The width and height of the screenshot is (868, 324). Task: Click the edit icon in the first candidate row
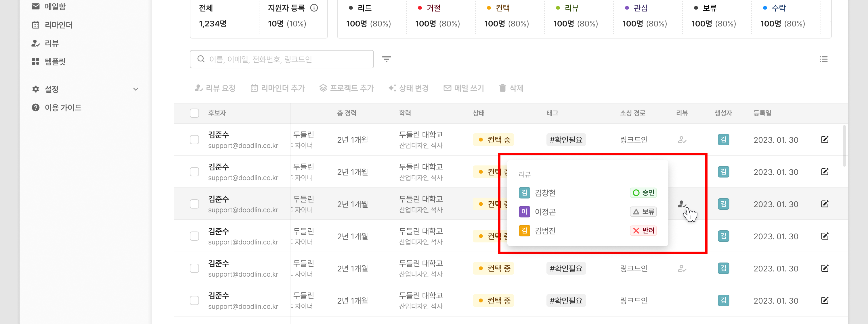point(825,140)
